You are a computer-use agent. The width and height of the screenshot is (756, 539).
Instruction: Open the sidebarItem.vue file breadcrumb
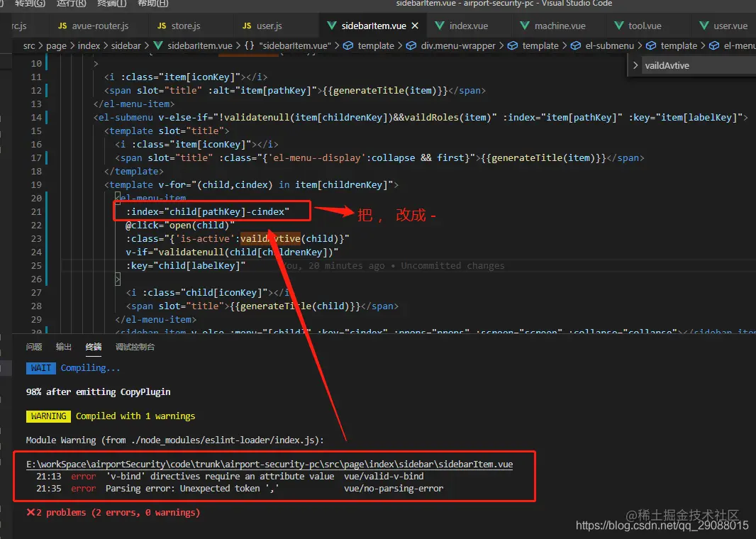199,46
